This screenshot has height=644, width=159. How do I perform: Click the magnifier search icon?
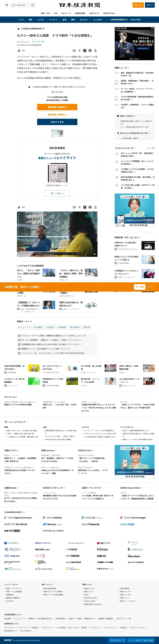pos(32,5)
